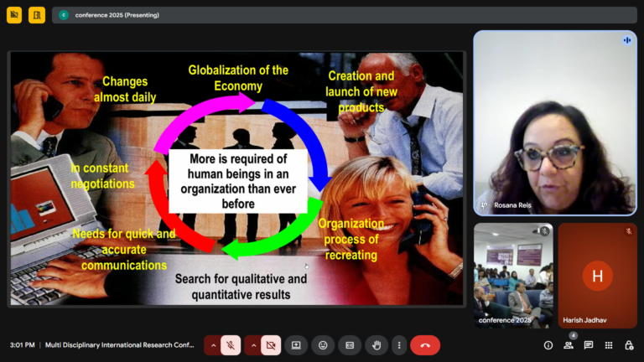Open the activities panel
644x362 pixels.
click(x=609, y=345)
